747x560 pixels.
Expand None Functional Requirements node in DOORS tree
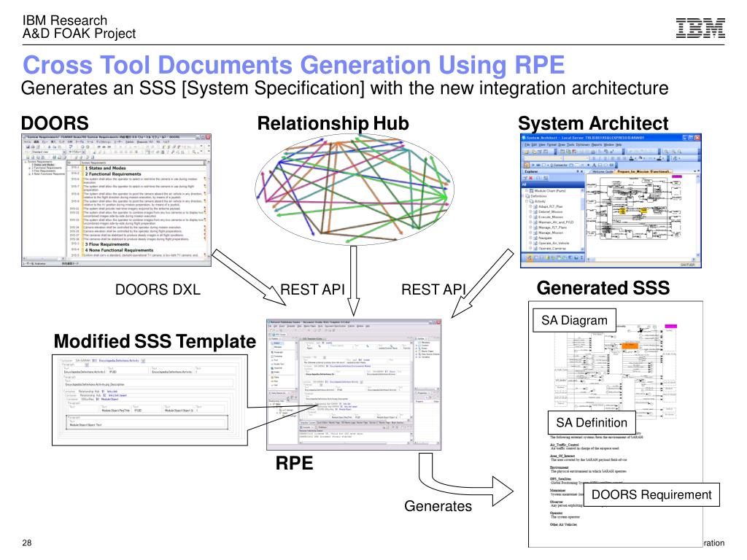point(29,174)
